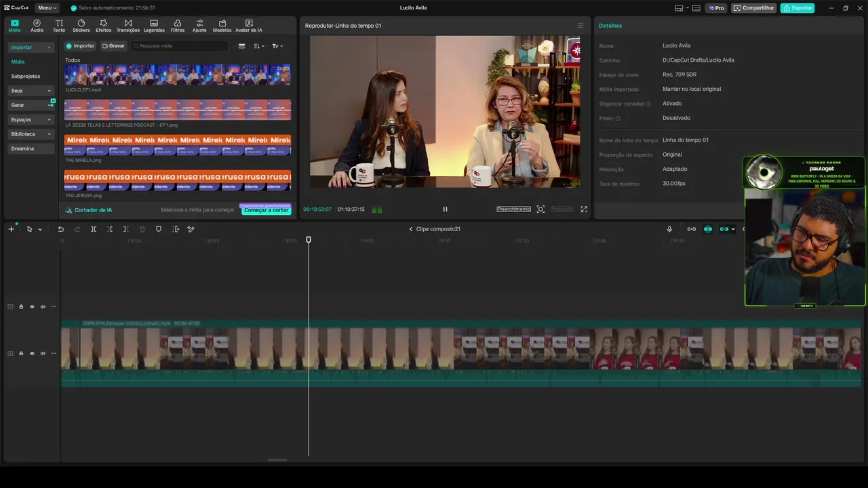
Task: Lock the HOPE-EP4 video track
Action: pyautogui.click(x=21, y=353)
